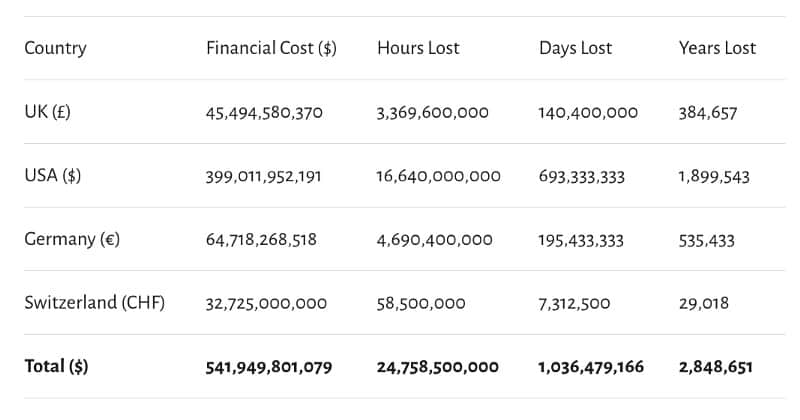Screen dimensions: 800x420
Task: Select USA years lost 1,899,543
Action: (x=713, y=177)
